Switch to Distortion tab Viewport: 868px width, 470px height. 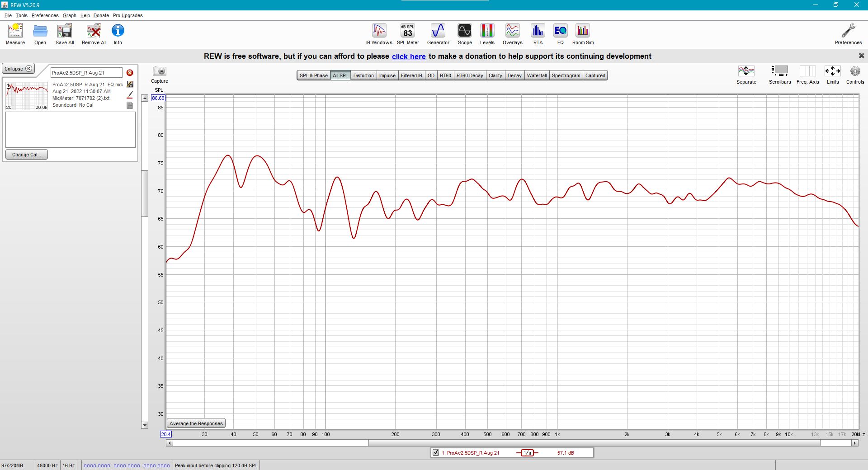[x=363, y=75]
